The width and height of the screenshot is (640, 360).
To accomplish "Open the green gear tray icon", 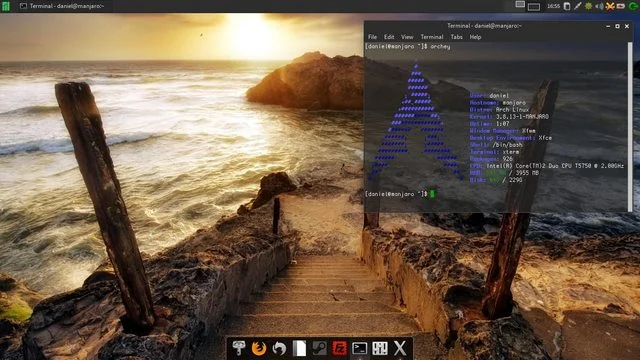I will (x=589, y=6).
